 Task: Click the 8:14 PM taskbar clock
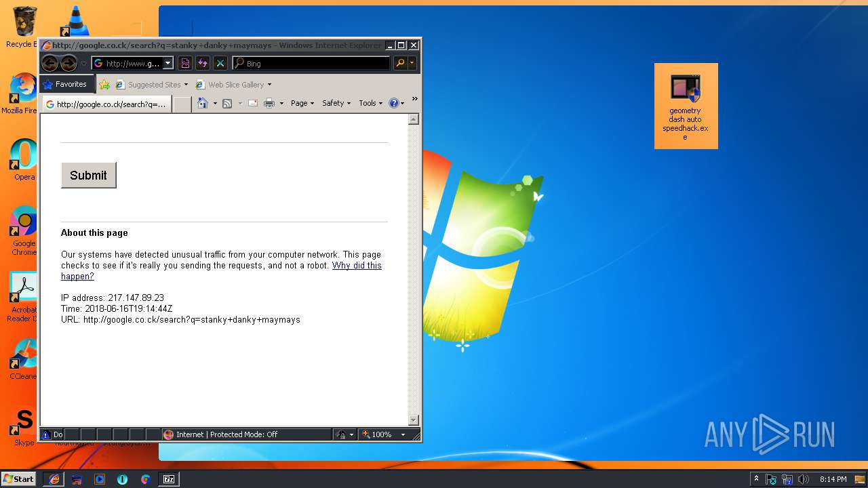(833, 479)
